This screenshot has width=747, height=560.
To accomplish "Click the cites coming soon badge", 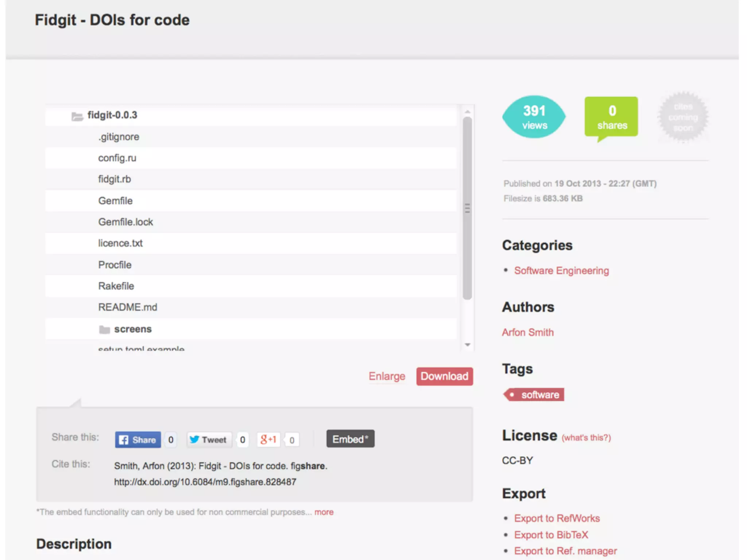I will coord(682,117).
